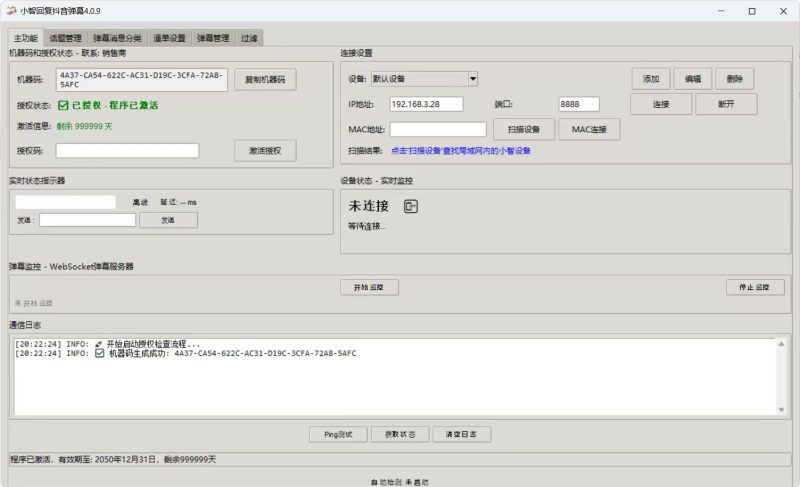Click the 获取状态 button
Viewport: 800px width, 487px height.
(x=400, y=434)
